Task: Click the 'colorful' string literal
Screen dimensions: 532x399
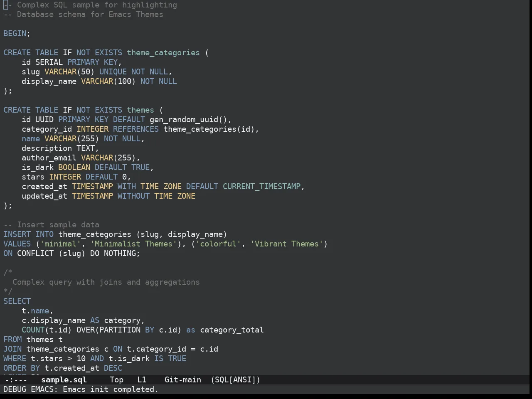Action: pos(218,244)
